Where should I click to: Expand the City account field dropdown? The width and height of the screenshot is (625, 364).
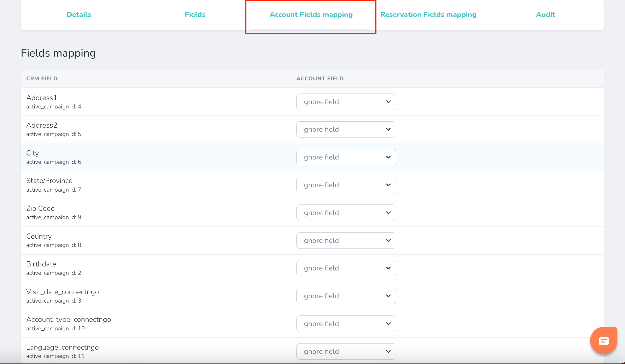pos(346,157)
